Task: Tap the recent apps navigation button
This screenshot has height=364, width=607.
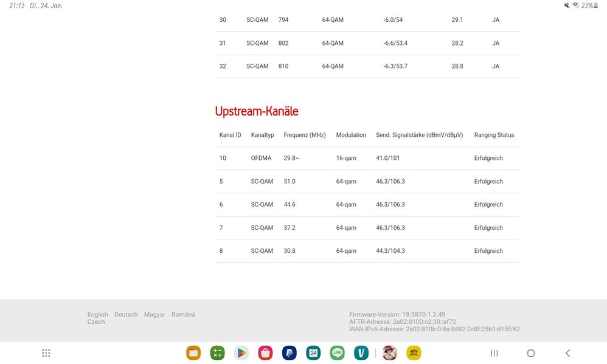Action: 494,353
